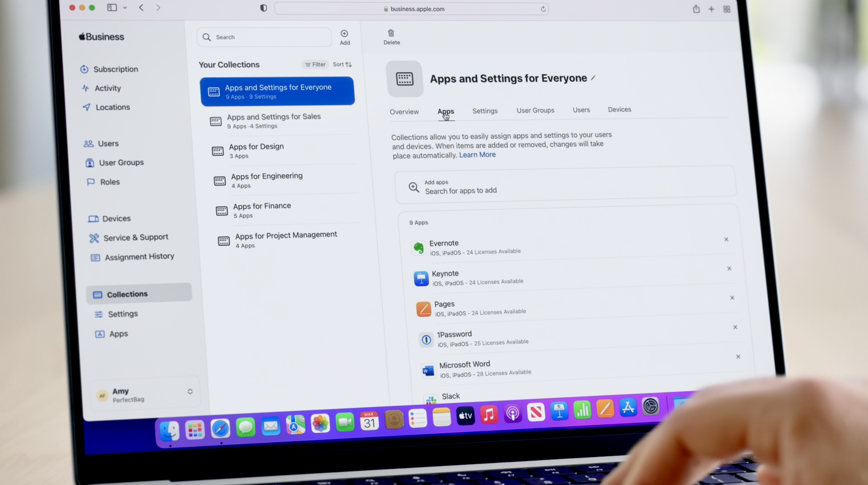Switch to the User Groups tab
The image size is (868, 485).
pyautogui.click(x=535, y=110)
